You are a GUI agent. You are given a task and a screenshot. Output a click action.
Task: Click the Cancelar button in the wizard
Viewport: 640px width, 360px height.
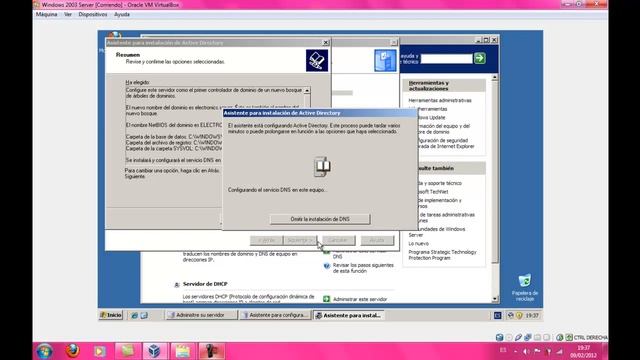point(338,240)
